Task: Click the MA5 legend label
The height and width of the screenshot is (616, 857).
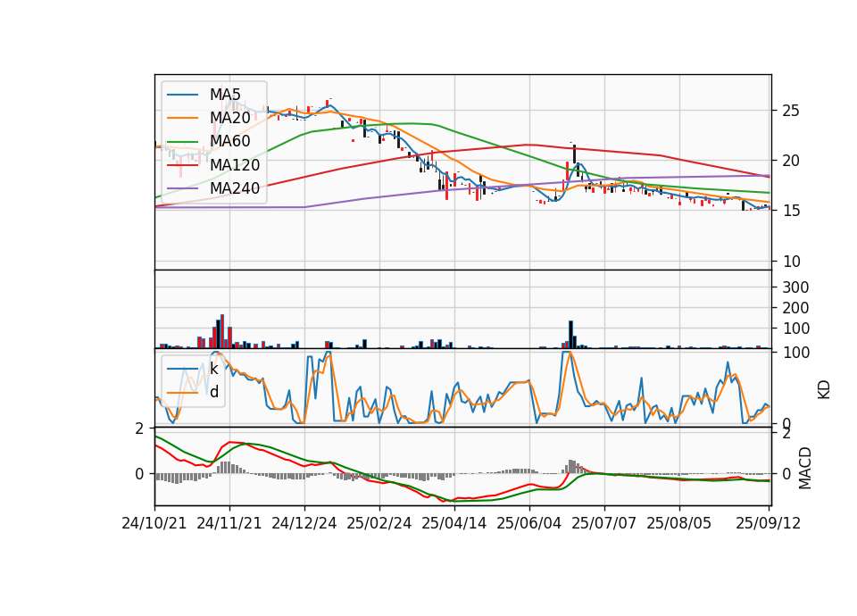Action: (225, 95)
